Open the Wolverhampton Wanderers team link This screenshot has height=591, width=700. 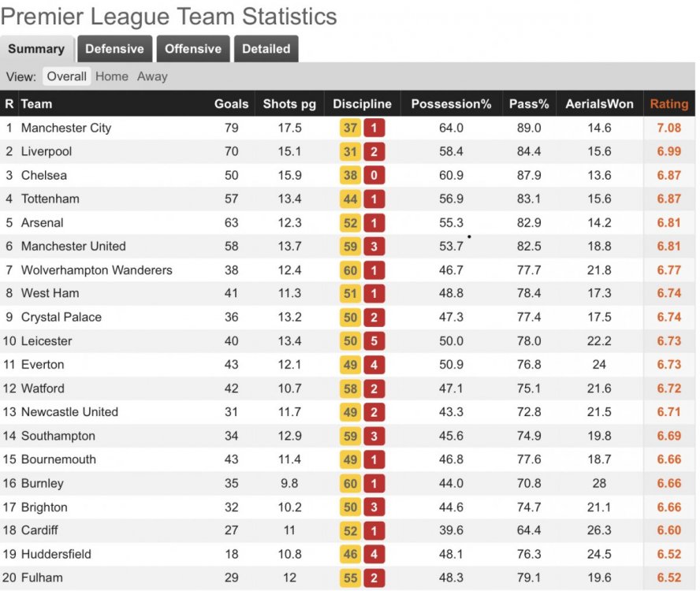(x=96, y=270)
